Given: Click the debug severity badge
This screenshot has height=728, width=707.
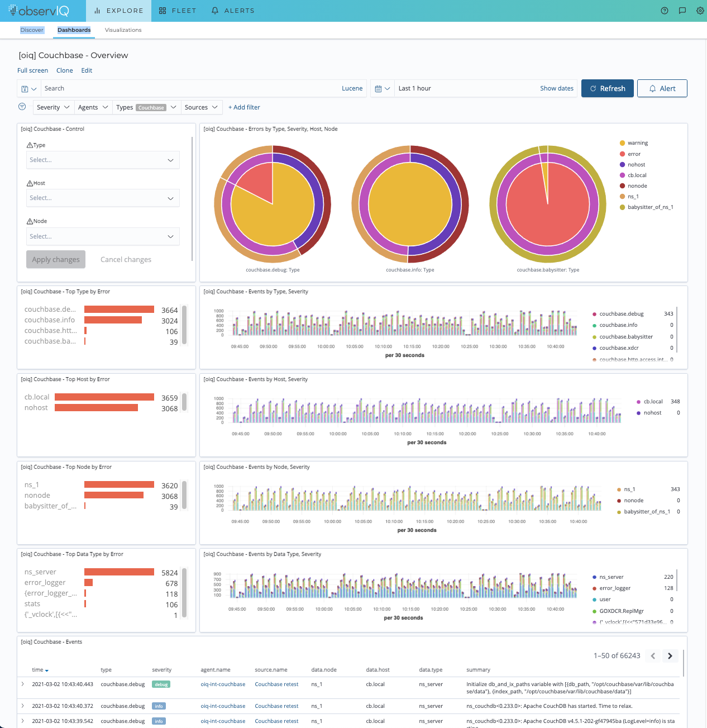Looking at the screenshot, I should 161,684.
